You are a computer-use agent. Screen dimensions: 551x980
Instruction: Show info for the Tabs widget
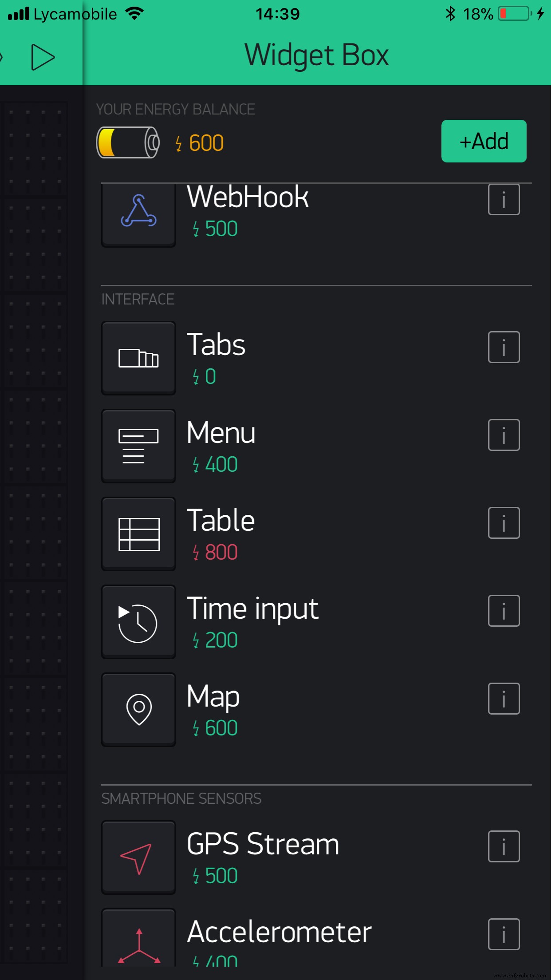(x=504, y=347)
